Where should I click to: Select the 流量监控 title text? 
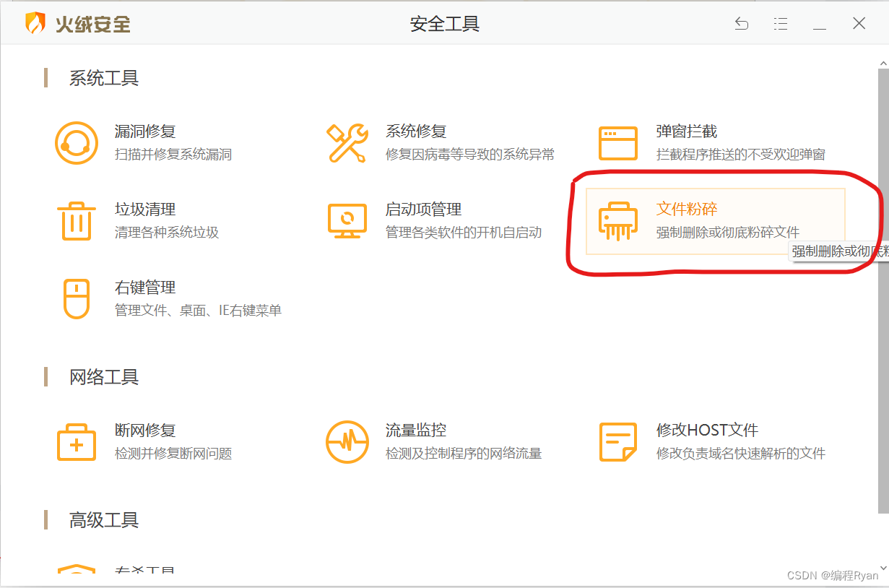416,431
